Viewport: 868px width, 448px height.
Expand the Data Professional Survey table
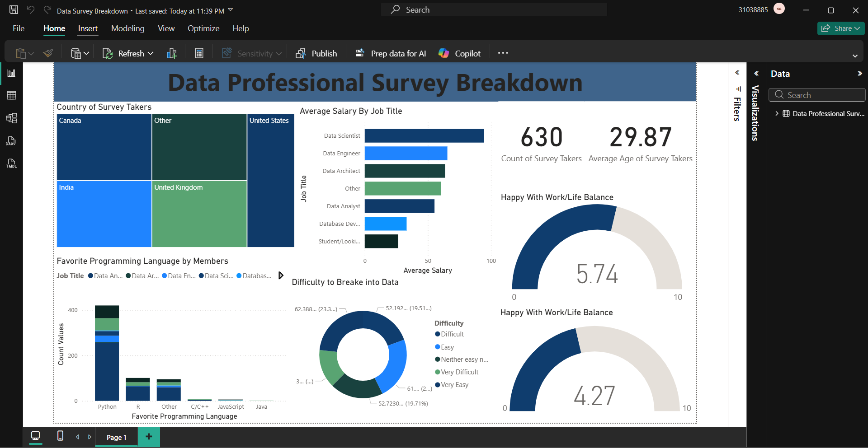[x=777, y=113]
